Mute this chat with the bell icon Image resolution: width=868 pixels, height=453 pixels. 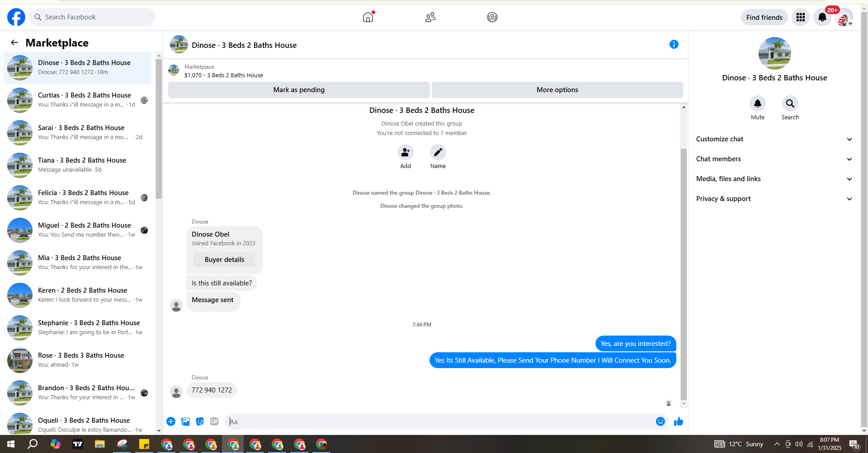[x=758, y=103]
